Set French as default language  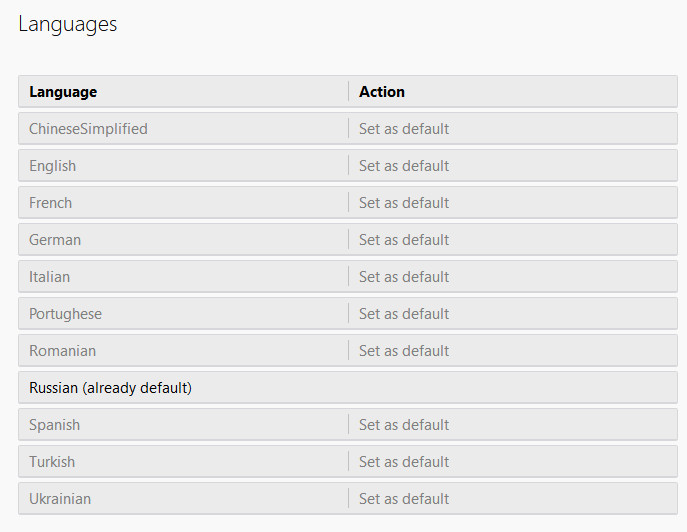tap(404, 203)
